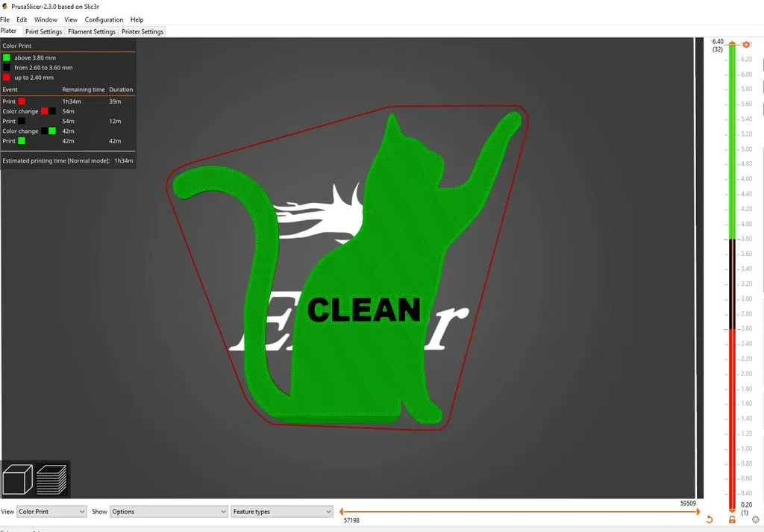Click the Duration column header
The width and height of the screenshot is (764, 532).
[x=121, y=90]
